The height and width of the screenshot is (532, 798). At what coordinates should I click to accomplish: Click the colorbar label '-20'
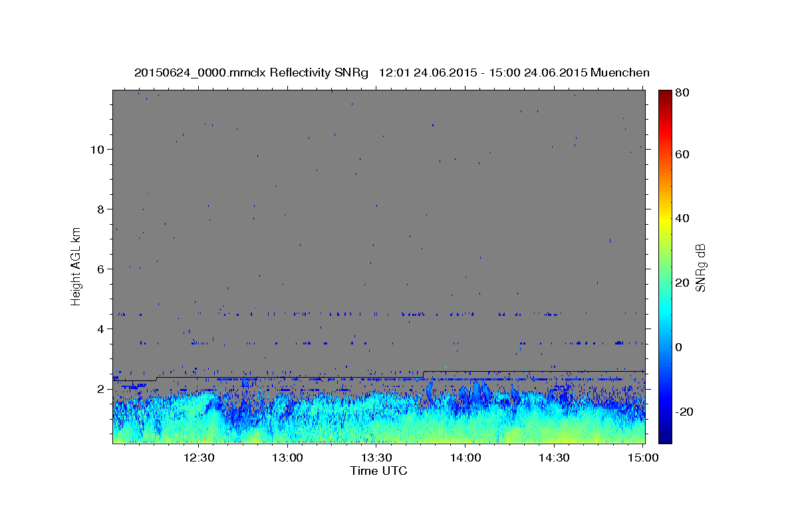tap(684, 412)
